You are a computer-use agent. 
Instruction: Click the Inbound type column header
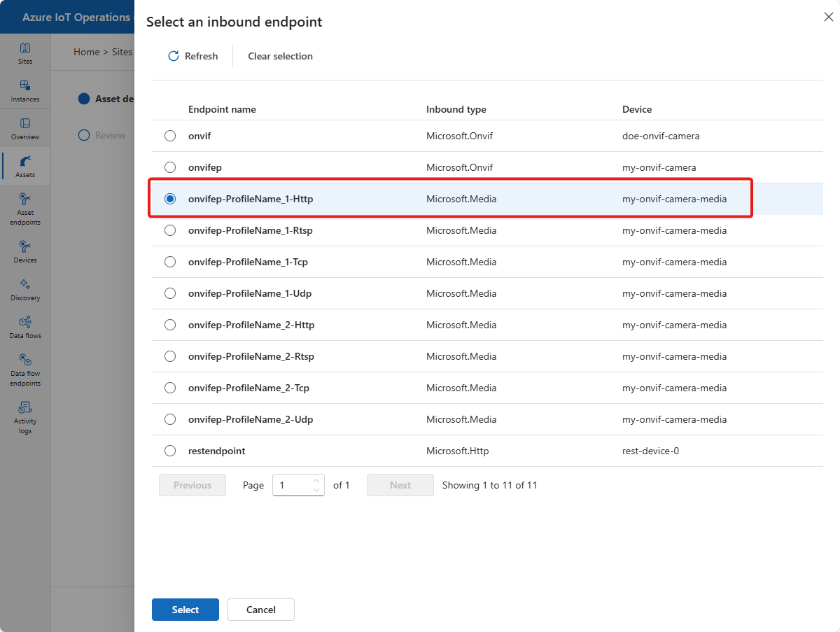[x=456, y=109]
